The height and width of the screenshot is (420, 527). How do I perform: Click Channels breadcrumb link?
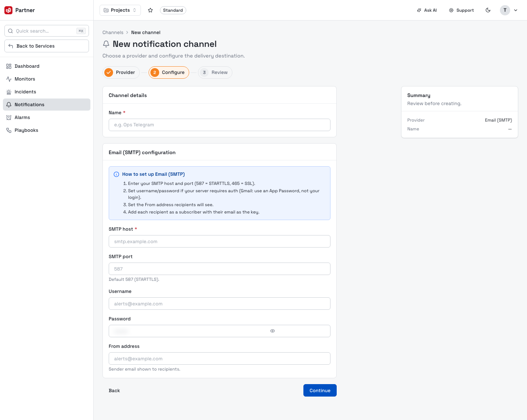tap(113, 33)
